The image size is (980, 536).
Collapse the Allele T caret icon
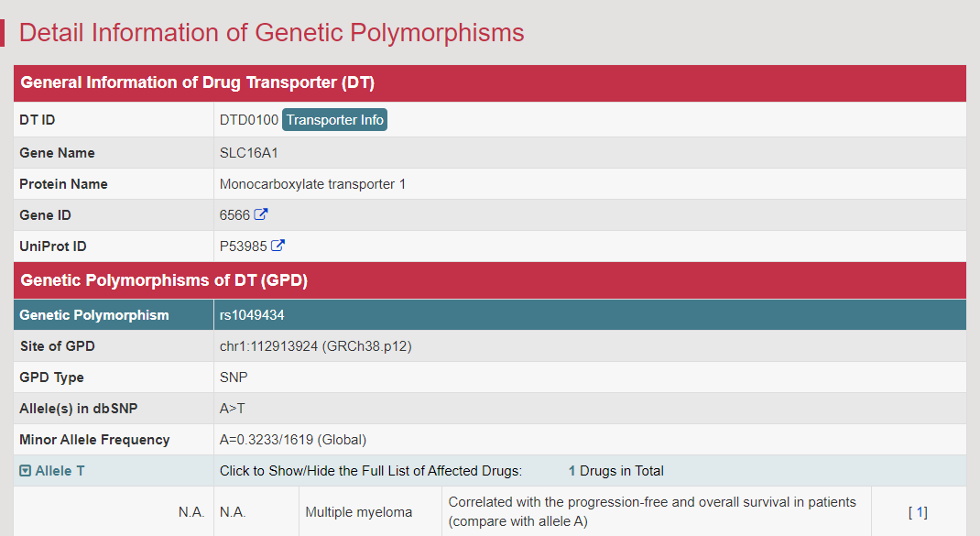click(25, 471)
